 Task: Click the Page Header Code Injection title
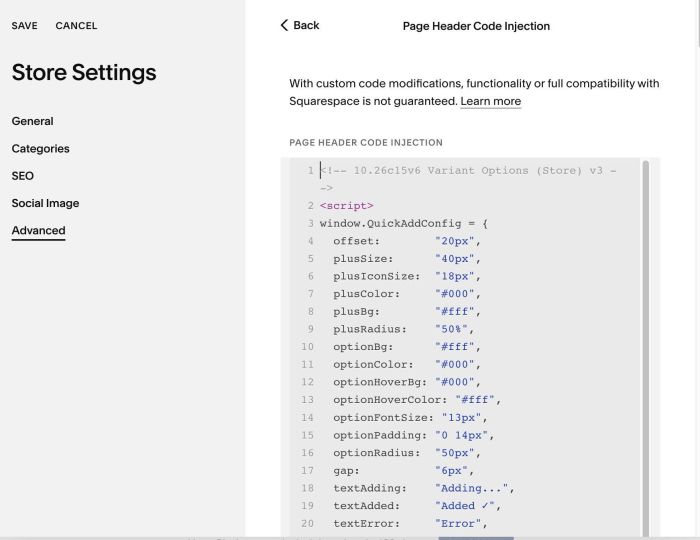tap(476, 26)
